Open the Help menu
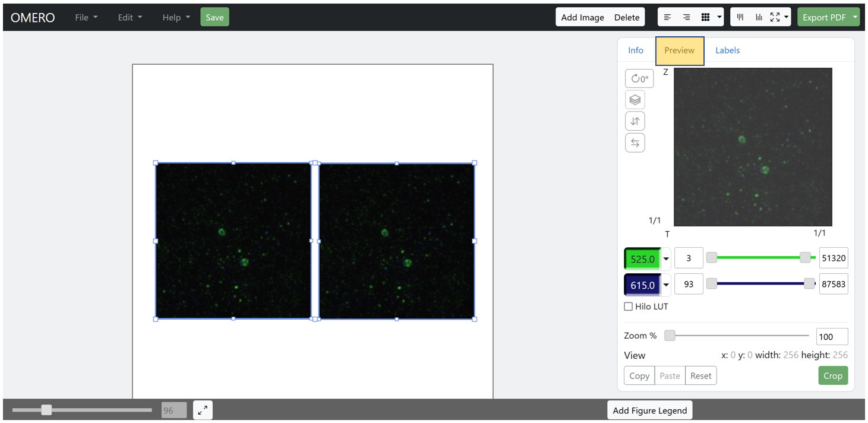868x423 pixels. coord(176,17)
